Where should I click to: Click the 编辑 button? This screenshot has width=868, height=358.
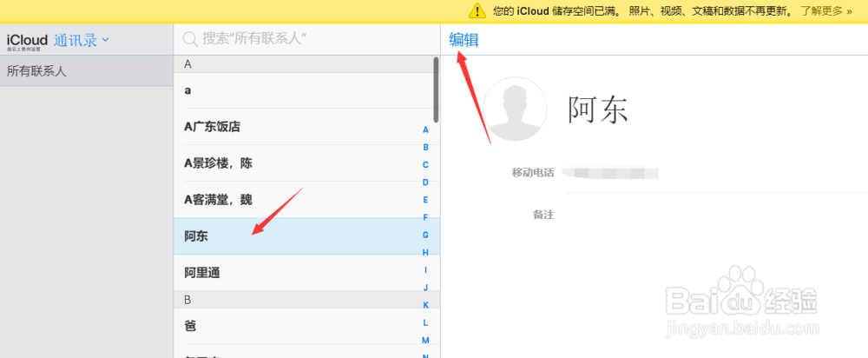(464, 39)
